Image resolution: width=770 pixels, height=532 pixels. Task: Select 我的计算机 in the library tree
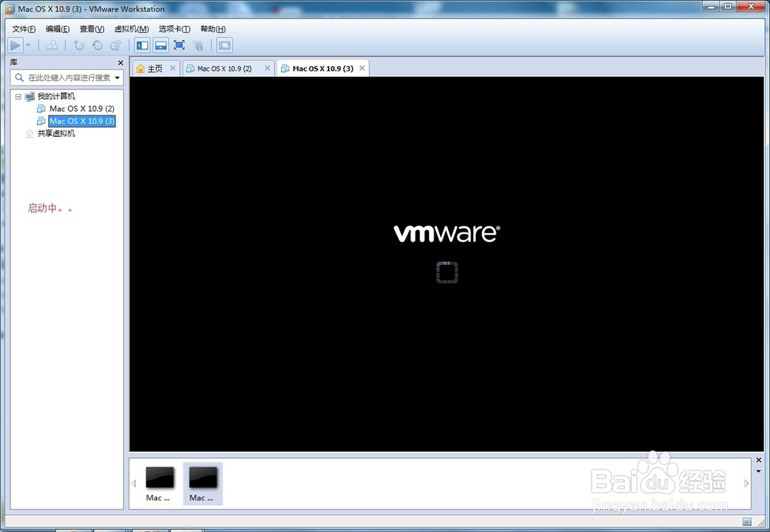coord(56,96)
